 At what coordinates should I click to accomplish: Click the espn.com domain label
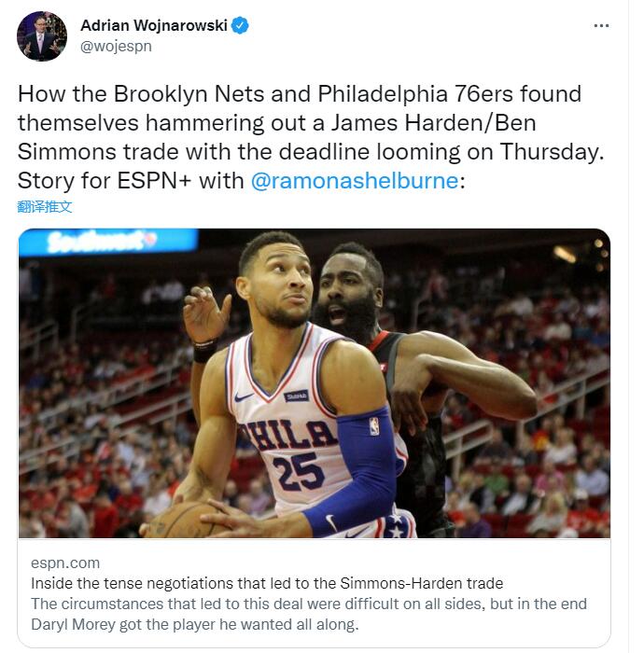pyautogui.click(x=65, y=563)
